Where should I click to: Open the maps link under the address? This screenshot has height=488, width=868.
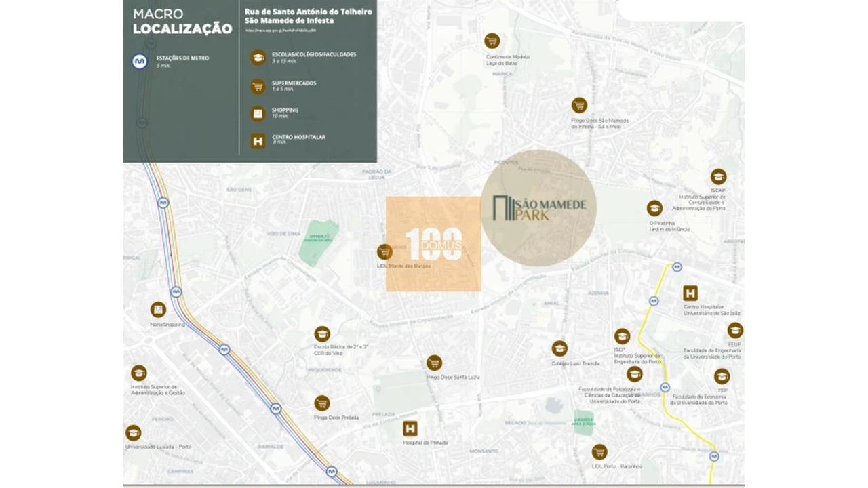point(279,30)
